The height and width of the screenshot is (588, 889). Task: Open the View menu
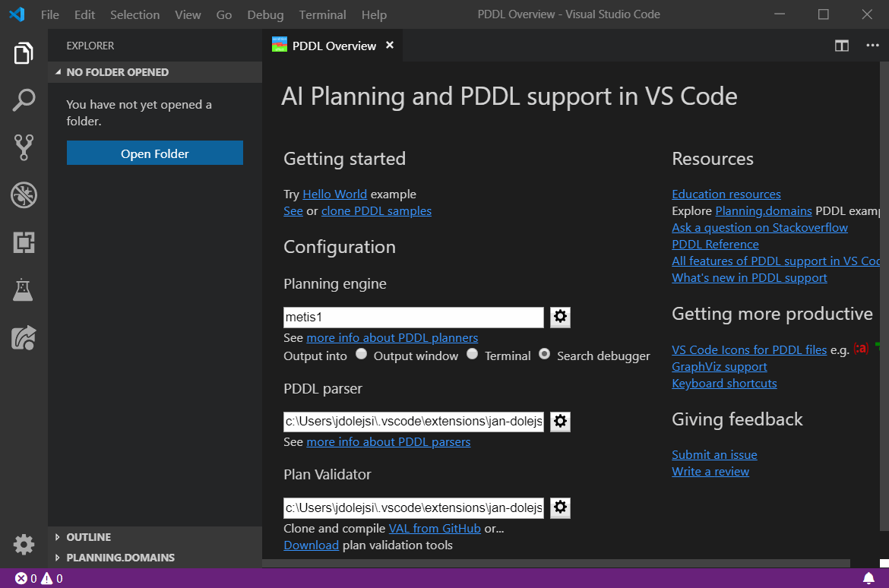tap(188, 14)
